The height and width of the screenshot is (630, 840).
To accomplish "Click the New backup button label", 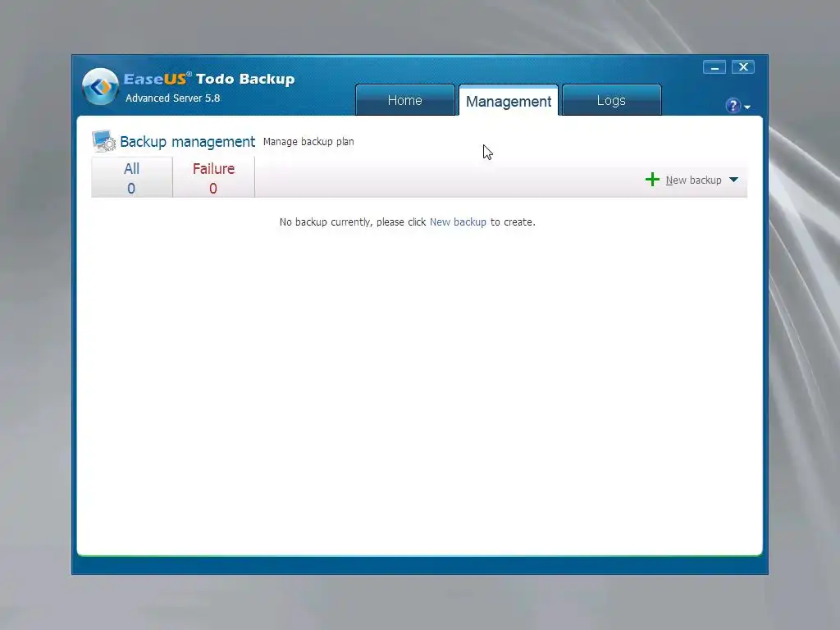I will (693, 180).
